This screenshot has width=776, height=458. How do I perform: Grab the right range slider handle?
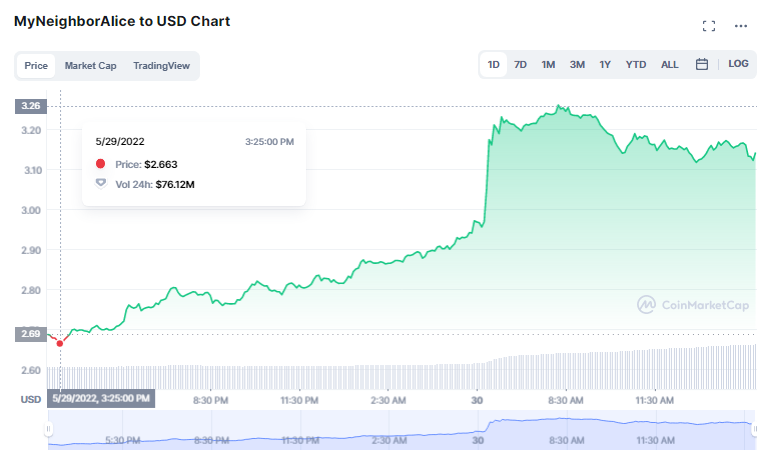[x=754, y=429]
